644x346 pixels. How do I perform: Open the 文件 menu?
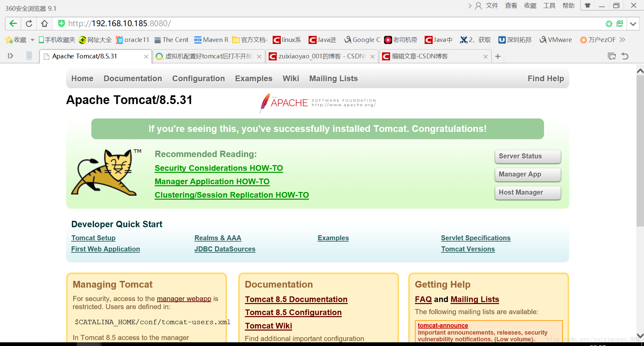492,6
